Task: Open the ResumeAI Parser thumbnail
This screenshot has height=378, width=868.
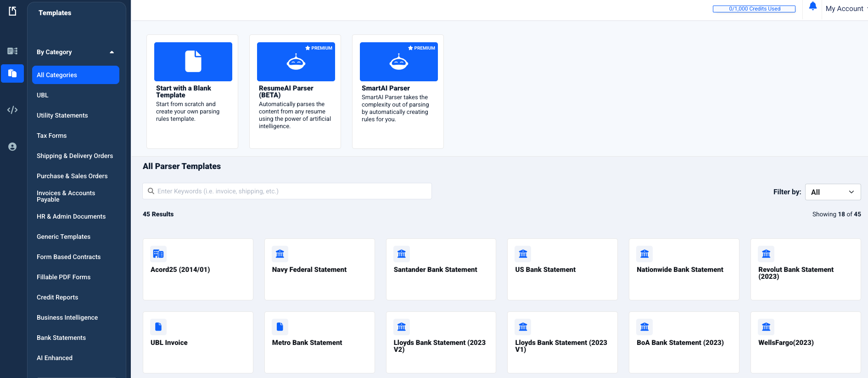Action: pyautogui.click(x=296, y=62)
